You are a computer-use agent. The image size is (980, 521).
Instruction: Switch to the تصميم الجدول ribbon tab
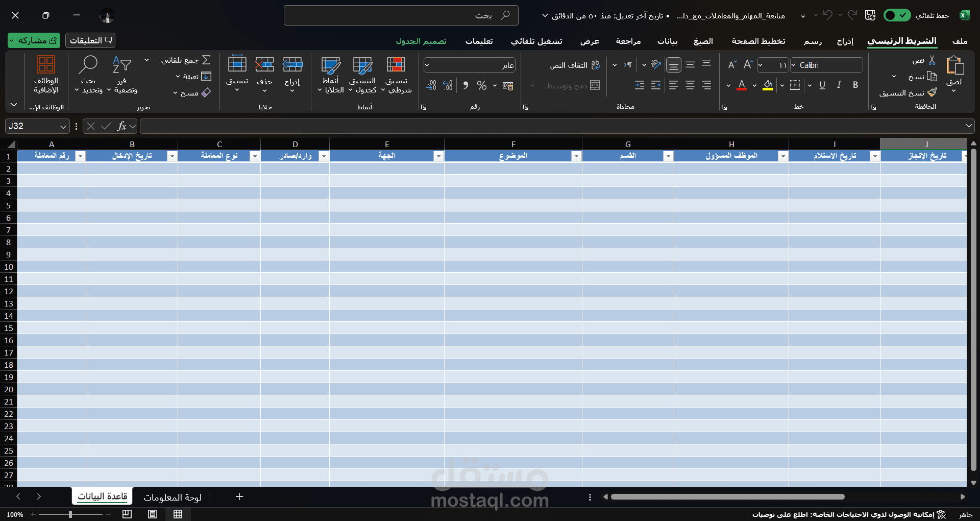click(x=422, y=41)
